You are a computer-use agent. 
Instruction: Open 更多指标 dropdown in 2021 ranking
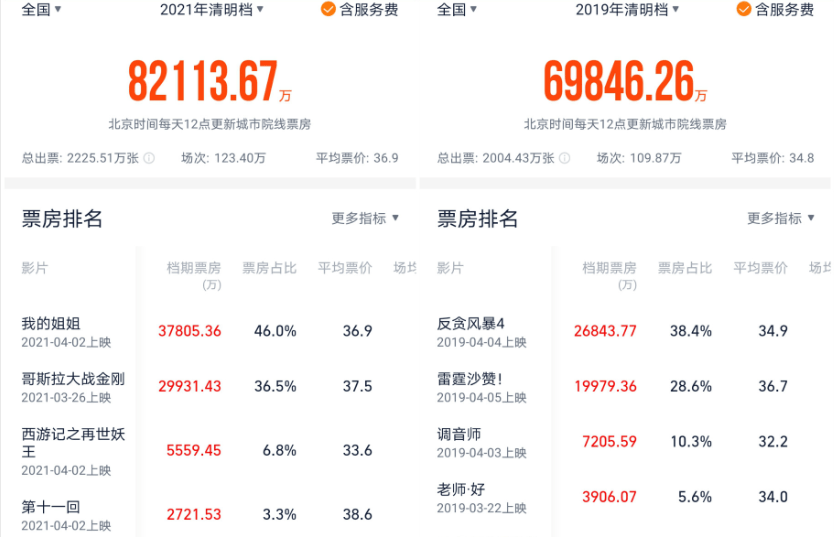click(365, 218)
